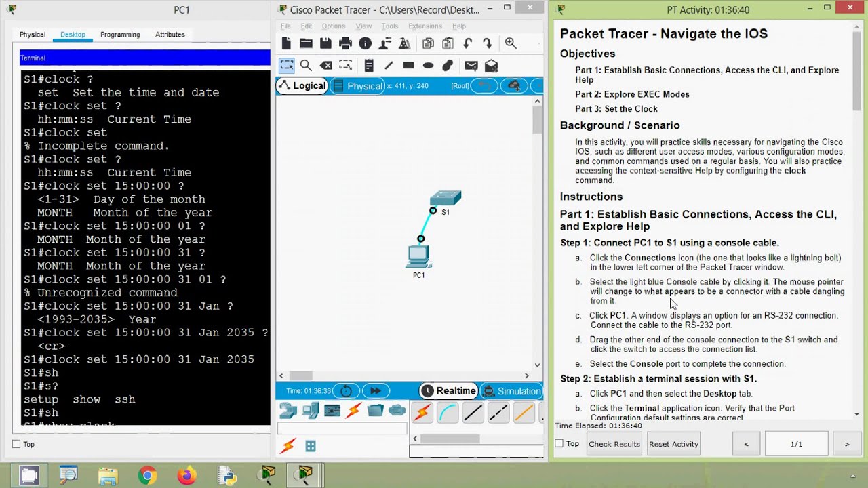Switch to Simulation mode
This screenshot has height=488, width=868.
coord(512,391)
